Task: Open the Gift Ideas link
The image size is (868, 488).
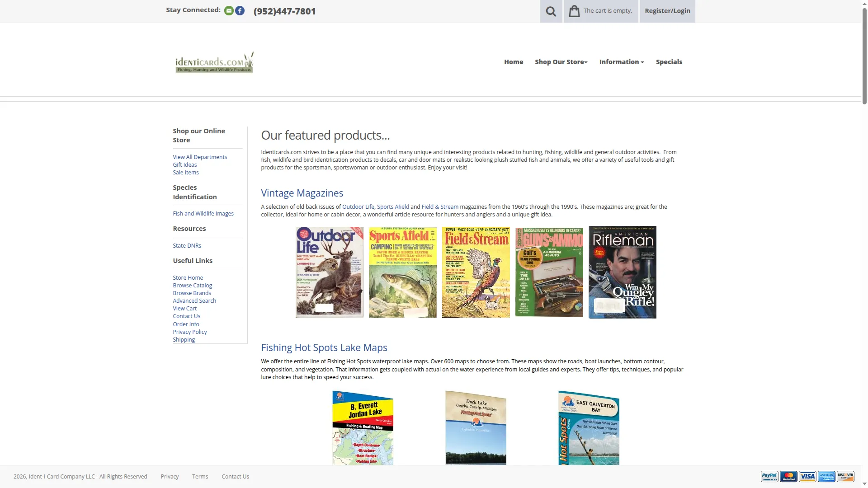Action: [185, 164]
